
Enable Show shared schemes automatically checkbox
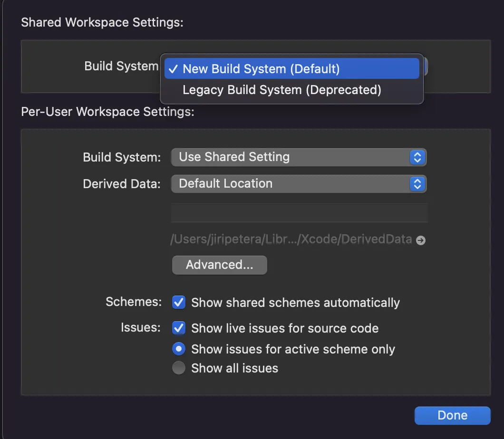point(179,302)
